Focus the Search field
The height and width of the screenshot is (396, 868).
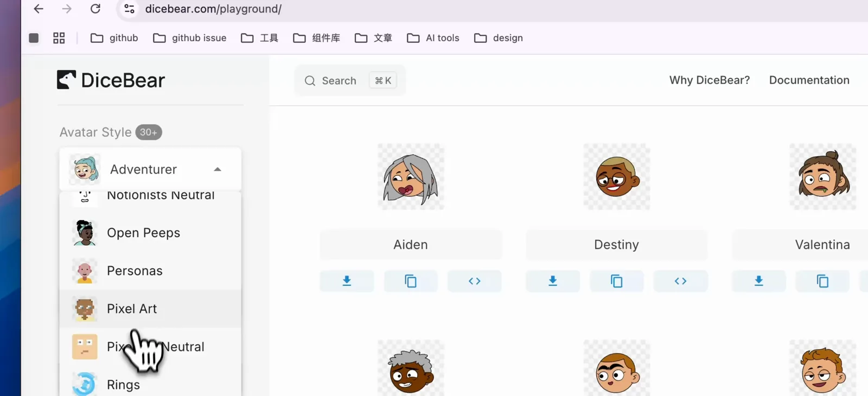(350, 81)
